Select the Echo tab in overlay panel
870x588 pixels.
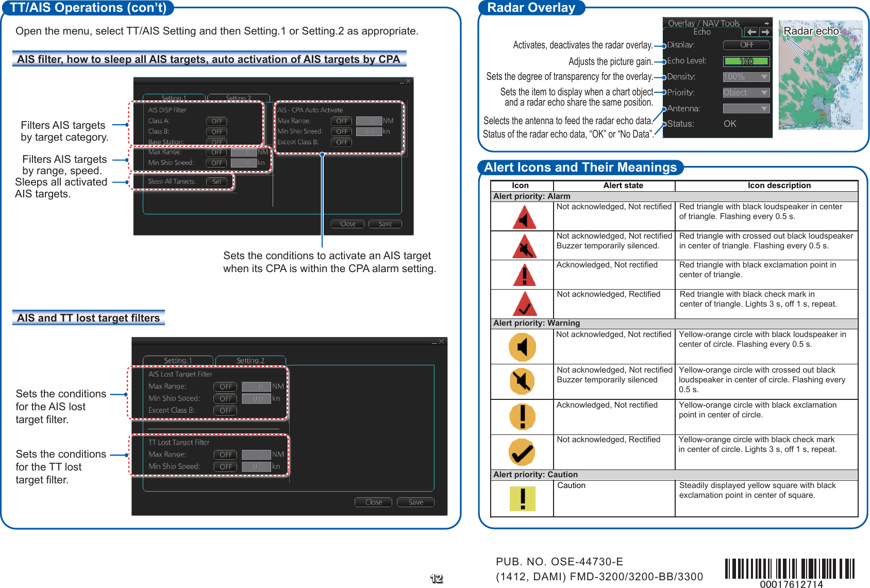pos(702,32)
